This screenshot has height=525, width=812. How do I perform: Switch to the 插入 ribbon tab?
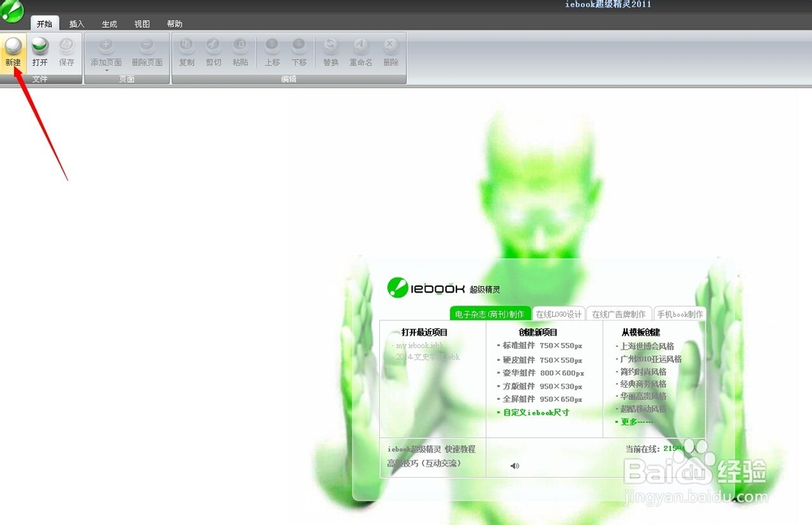pos(76,24)
